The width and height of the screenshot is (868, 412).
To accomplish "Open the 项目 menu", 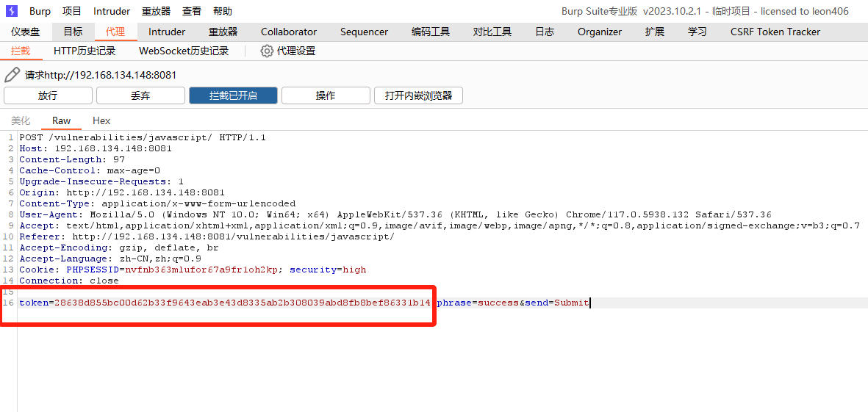I will [x=72, y=11].
